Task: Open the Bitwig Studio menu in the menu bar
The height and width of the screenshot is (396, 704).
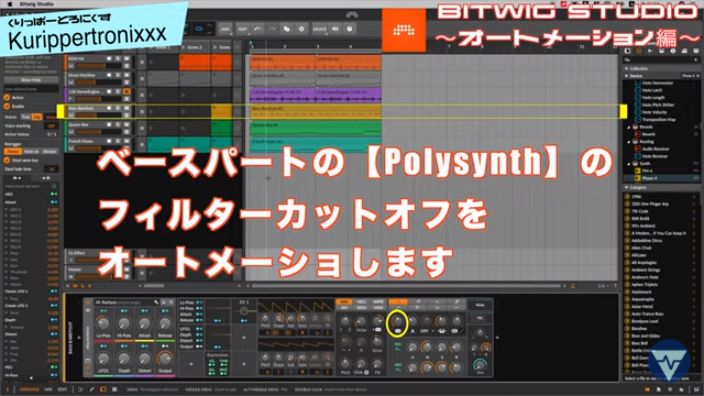Action: tap(37, 4)
